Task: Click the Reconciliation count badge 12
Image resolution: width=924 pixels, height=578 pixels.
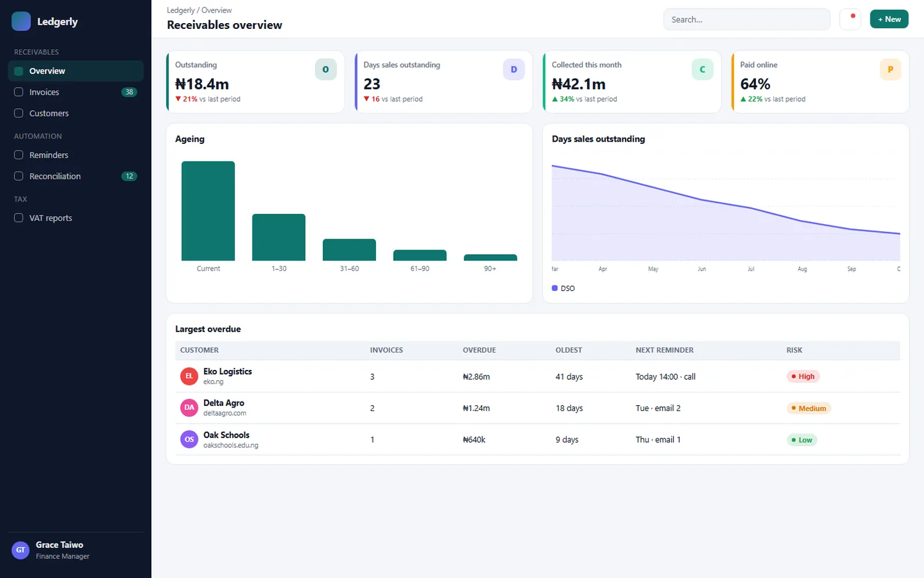Action: [129, 176]
